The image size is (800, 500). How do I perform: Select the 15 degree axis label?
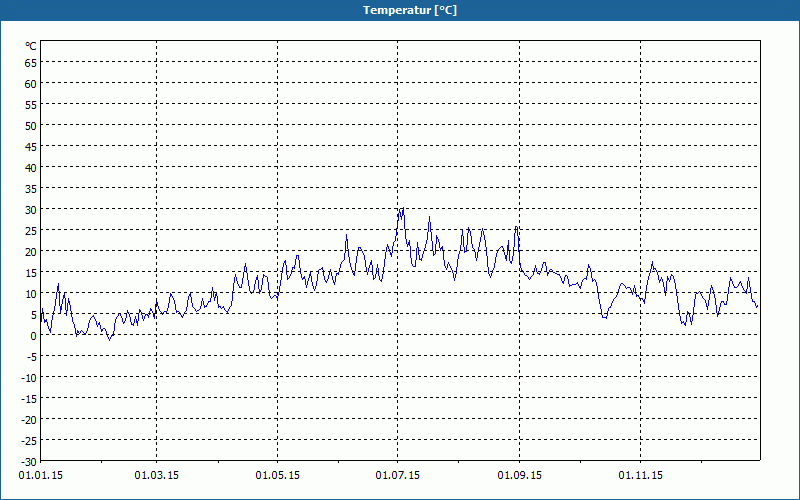[31, 273]
